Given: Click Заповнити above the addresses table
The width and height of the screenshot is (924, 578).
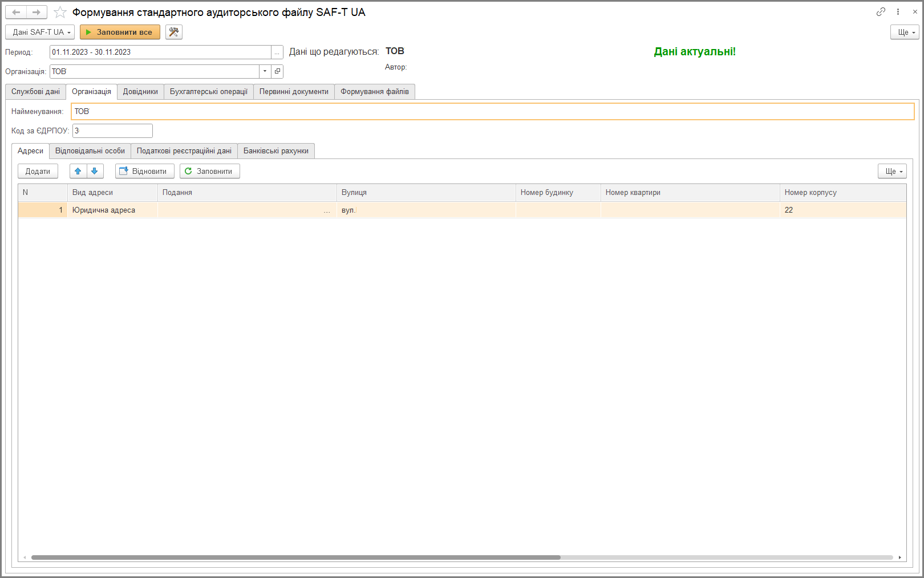Looking at the screenshot, I should [x=210, y=171].
